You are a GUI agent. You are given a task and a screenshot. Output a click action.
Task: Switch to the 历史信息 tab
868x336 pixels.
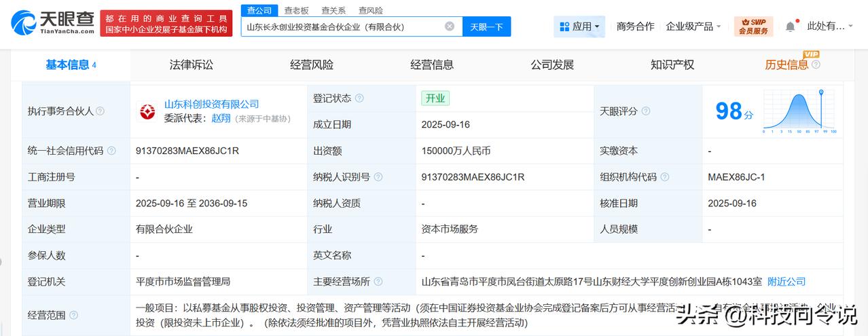click(786, 65)
